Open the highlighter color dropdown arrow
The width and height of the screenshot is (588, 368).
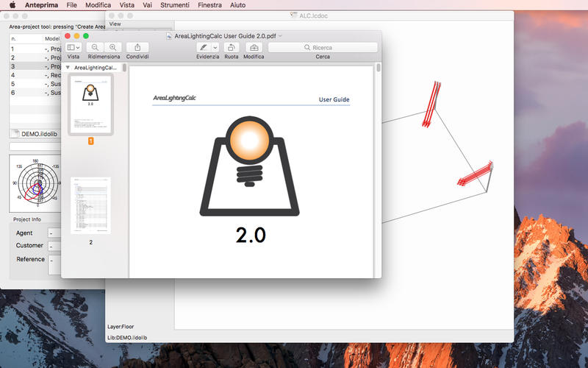[x=215, y=47]
